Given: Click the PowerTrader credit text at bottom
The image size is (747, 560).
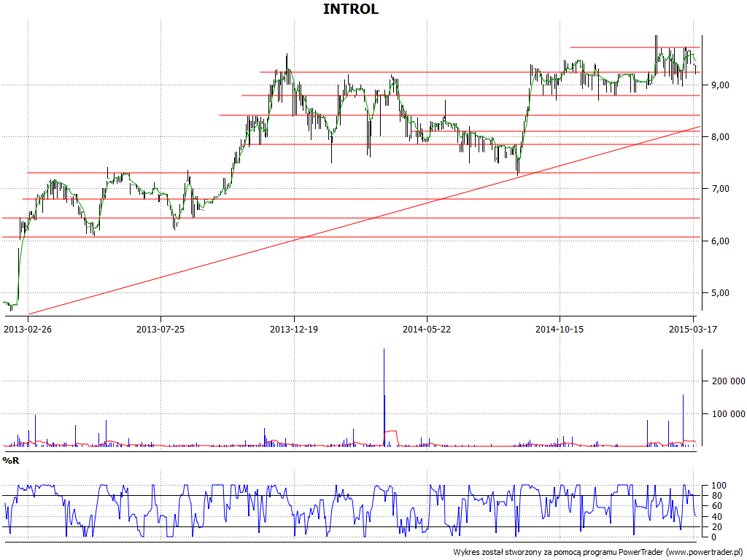Looking at the screenshot, I should pyautogui.click(x=597, y=553).
